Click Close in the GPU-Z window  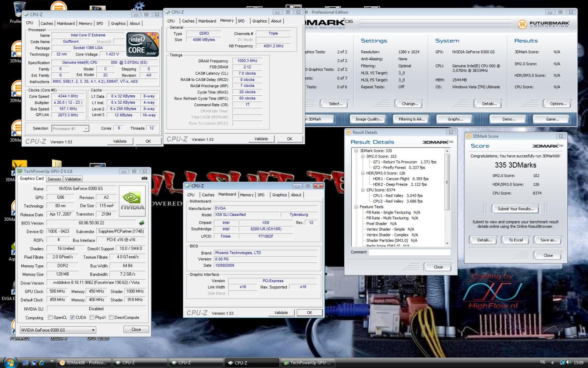click(x=136, y=329)
